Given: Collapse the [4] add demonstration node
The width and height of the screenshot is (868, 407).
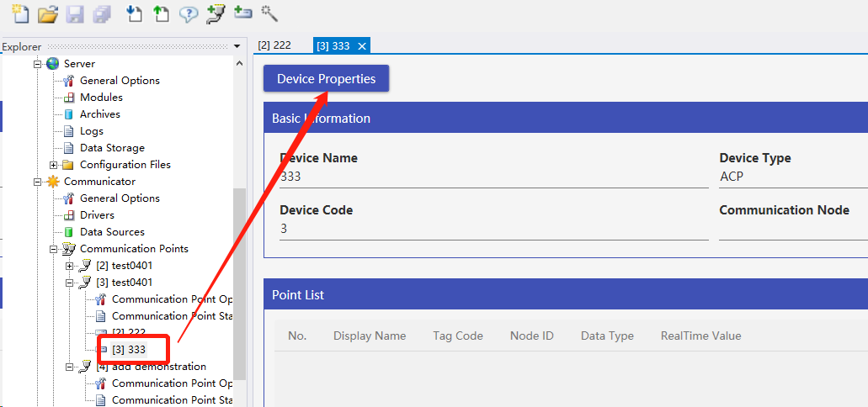Looking at the screenshot, I should click(70, 367).
